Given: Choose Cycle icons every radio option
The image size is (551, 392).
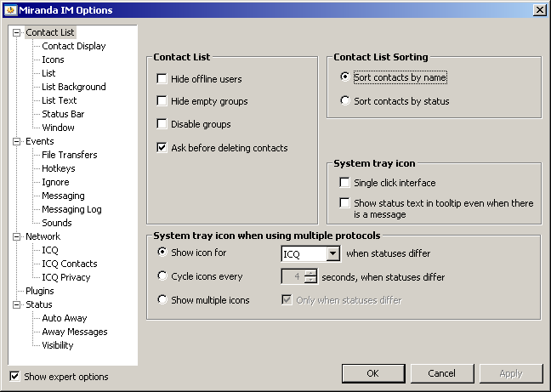Looking at the screenshot, I should [162, 276].
